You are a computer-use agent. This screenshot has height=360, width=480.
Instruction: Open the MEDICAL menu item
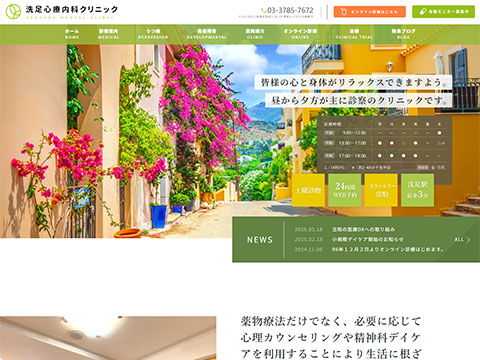click(x=109, y=34)
